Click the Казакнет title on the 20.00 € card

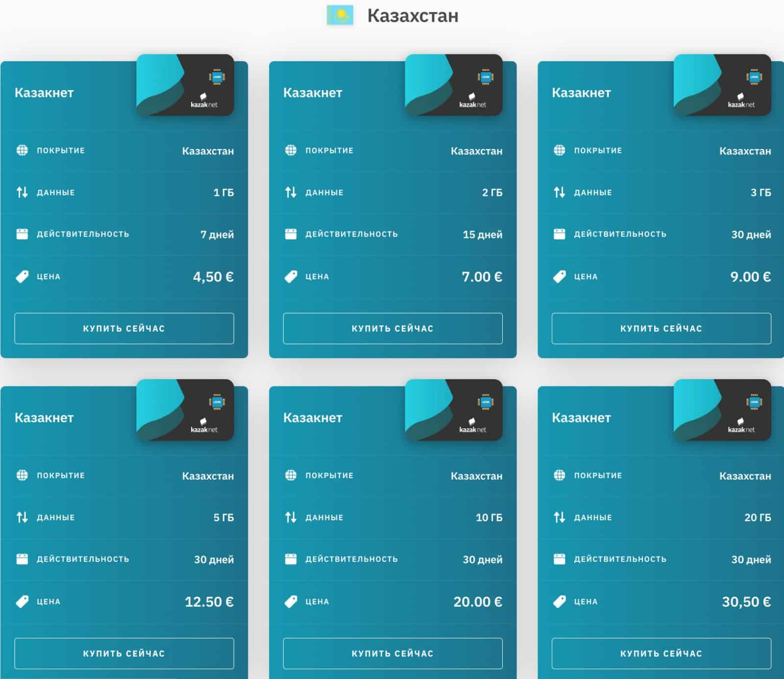click(313, 417)
